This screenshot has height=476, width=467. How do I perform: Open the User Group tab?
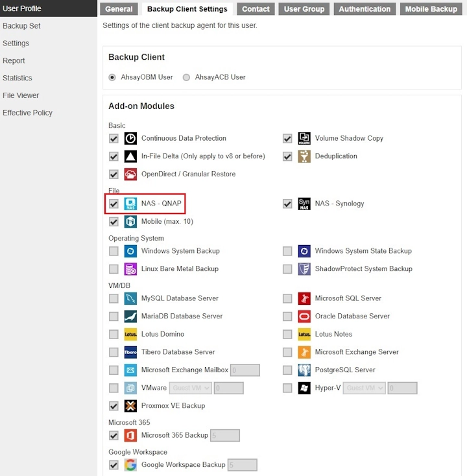click(304, 9)
